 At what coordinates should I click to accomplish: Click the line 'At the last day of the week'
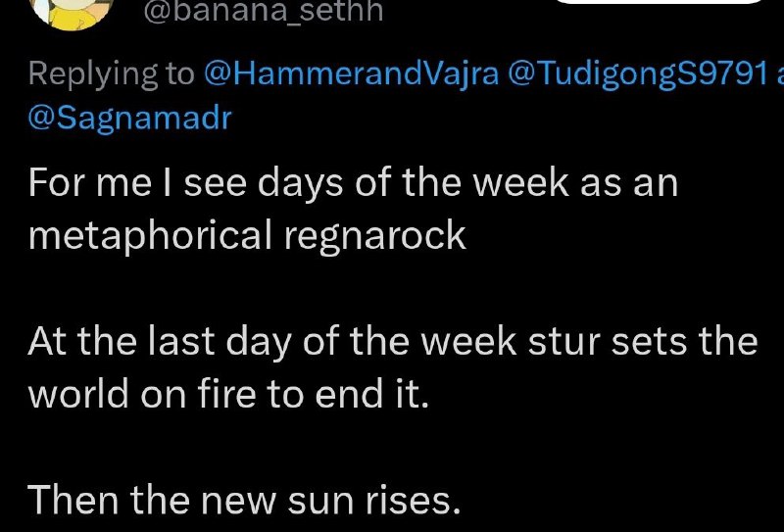pos(272,343)
